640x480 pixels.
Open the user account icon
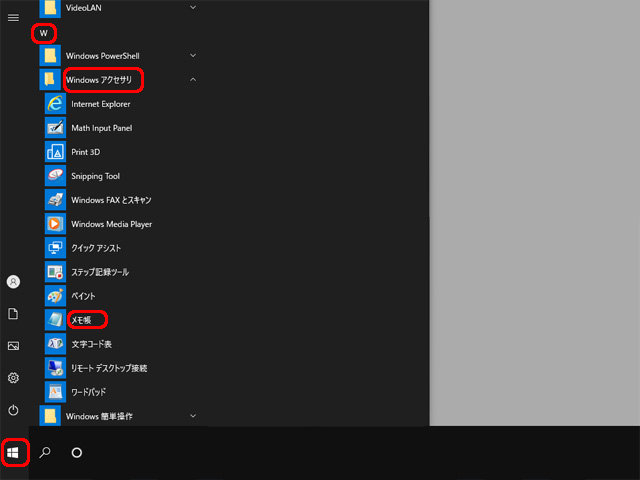click(x=13, y=282)
